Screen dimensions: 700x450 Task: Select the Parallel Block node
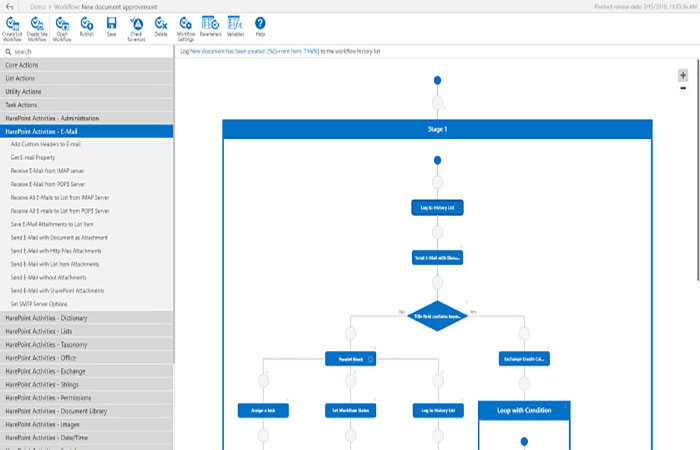click(x=350, y=359)
